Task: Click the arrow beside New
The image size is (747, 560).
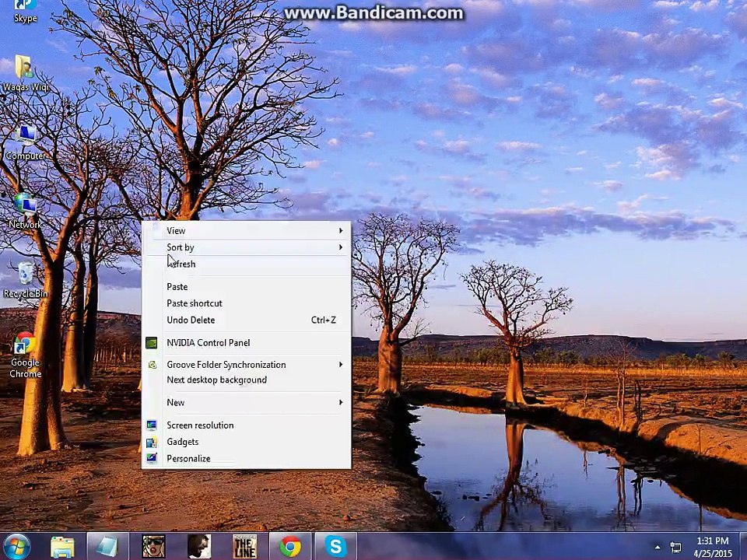Action: pyautogui.click(x=341, y=402)
